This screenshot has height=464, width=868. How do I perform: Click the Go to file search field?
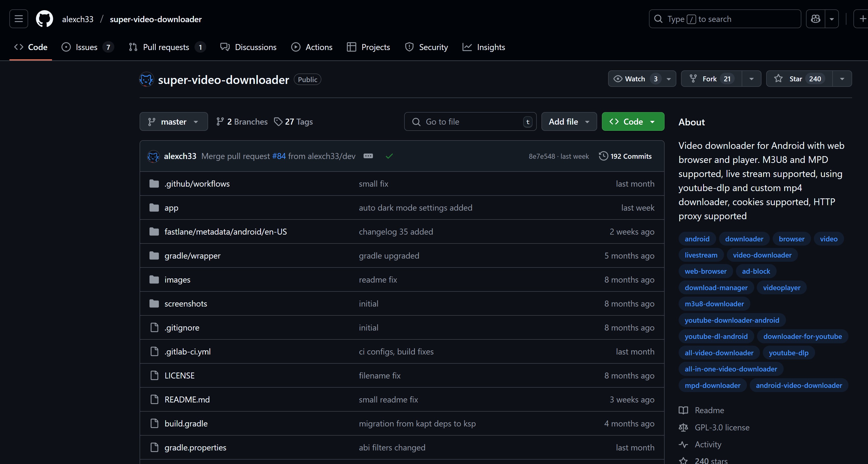[470, 122]
